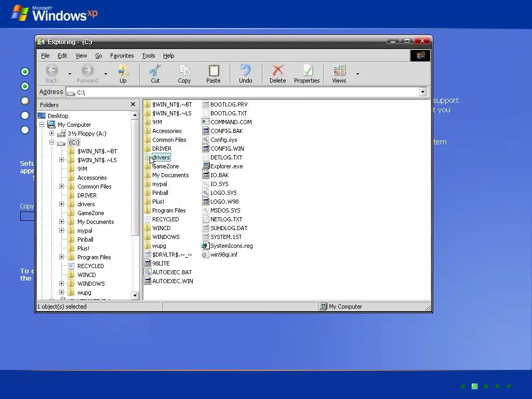Screen dimensions: 532x399
Task: Open the Edit menu
Action: click(x=62, y=56)
